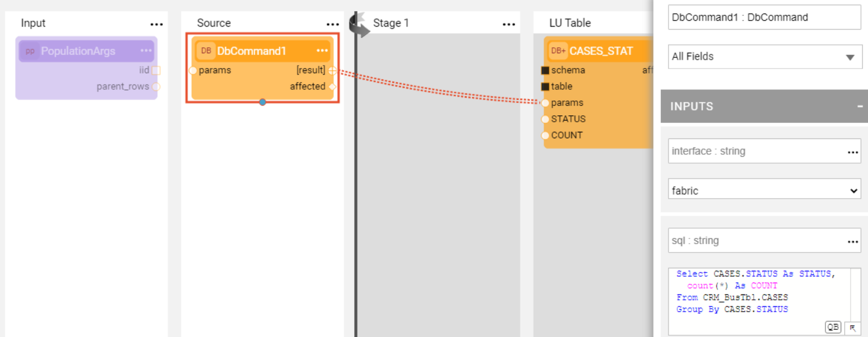Open DbCommand1 node three-dot menu
868x337 pixels.
click(322, 51)
